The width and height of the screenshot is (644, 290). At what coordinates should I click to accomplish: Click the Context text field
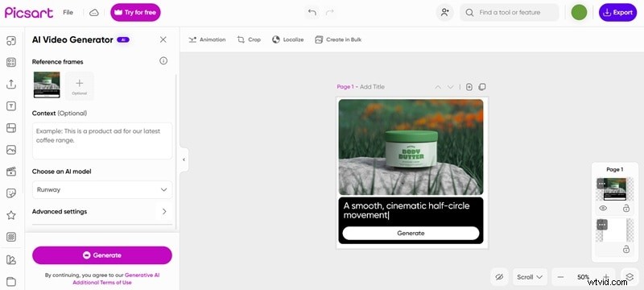point(102,140)
